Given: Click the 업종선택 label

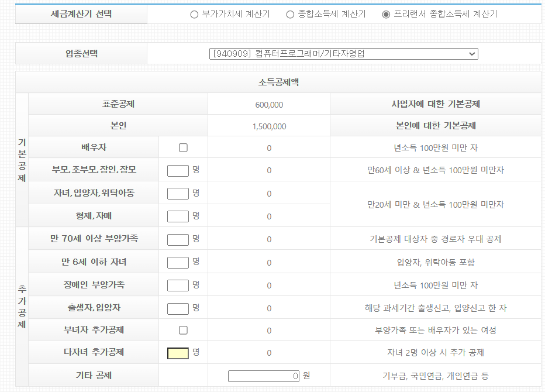Looking at the screenshot, I should (81, 54).
